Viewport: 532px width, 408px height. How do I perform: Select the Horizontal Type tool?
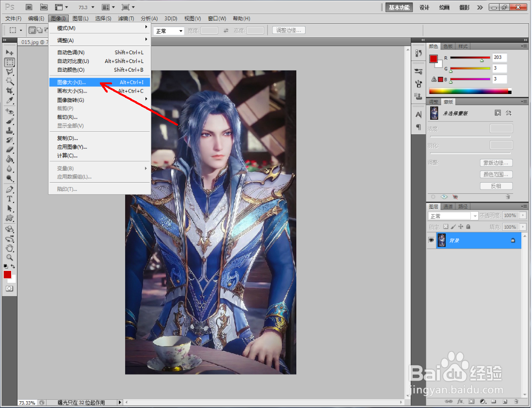tap(10, 199)
